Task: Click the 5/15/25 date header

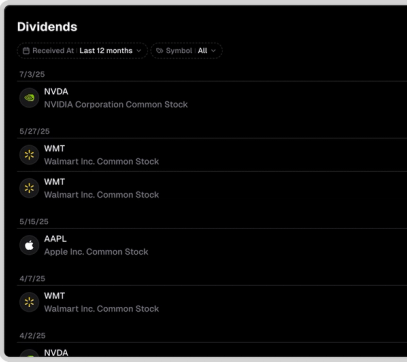Action: 34,222
